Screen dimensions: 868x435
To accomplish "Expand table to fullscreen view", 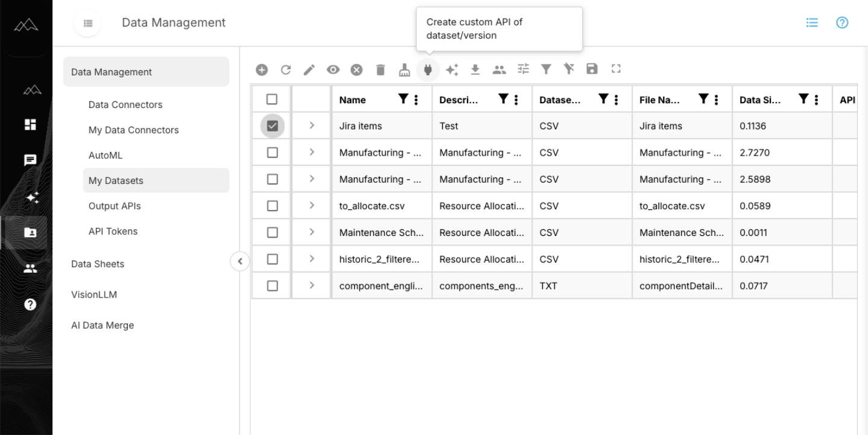I will [x=615, y=69].
